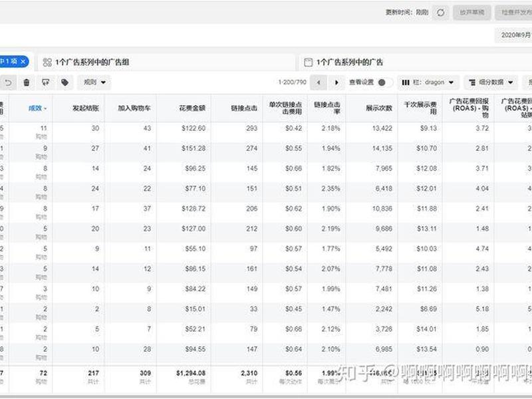Screen dimensions: 532x399
Task: Click the ad set grid icon in tab
Action: (x=47, y=63)
